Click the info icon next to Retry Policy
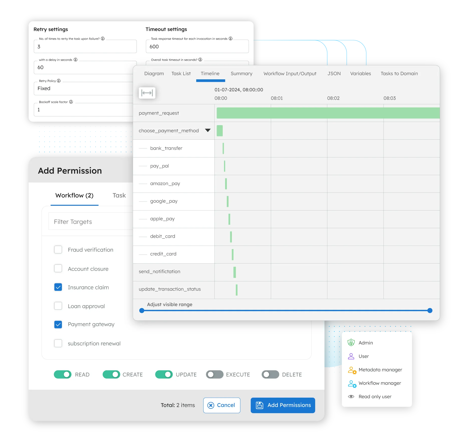The width and height of the screenshot is (476, 448). 59,81
